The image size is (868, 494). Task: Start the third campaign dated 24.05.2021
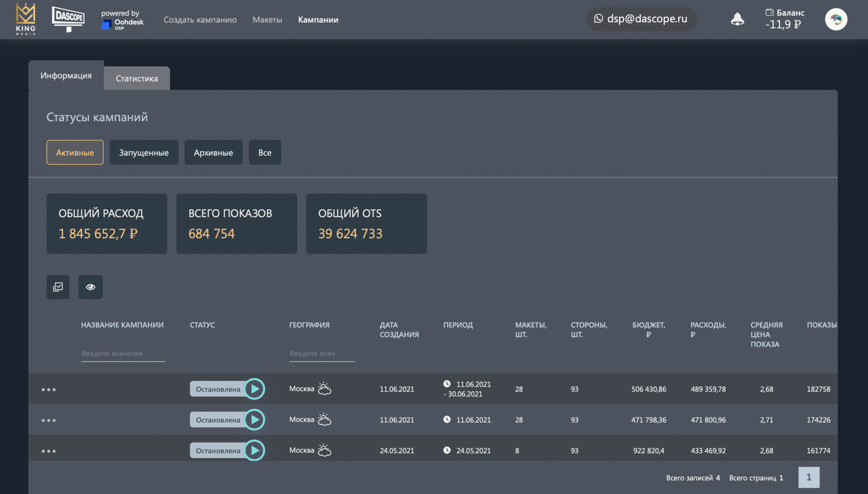(255, 450)
